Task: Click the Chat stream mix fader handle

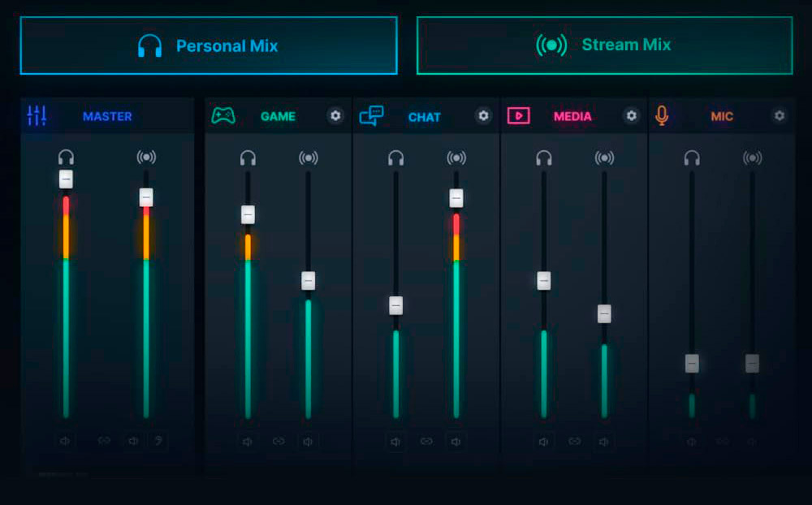Action: point(456,198)
